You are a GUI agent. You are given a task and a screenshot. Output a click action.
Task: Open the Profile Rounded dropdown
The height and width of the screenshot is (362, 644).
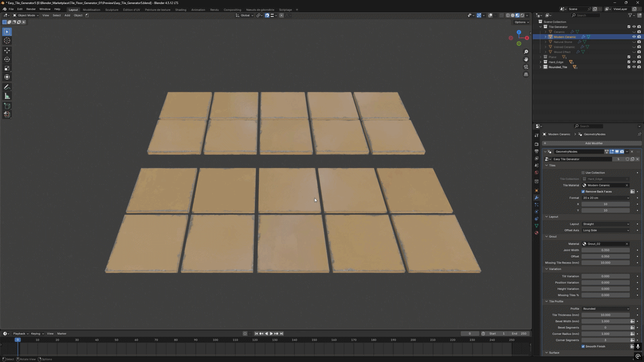[606, 309]
